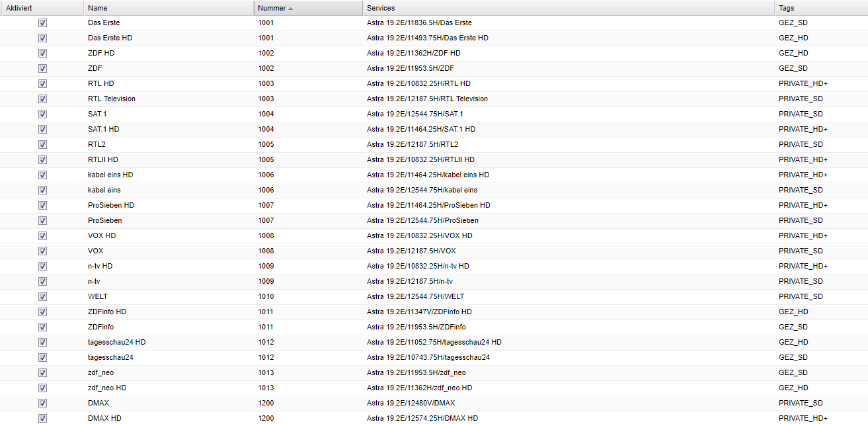Select the GEZ_HD tag in ZDFinfo HD row
The height and width of the screenshot is (424, 868).
click(x=793, y=312)
